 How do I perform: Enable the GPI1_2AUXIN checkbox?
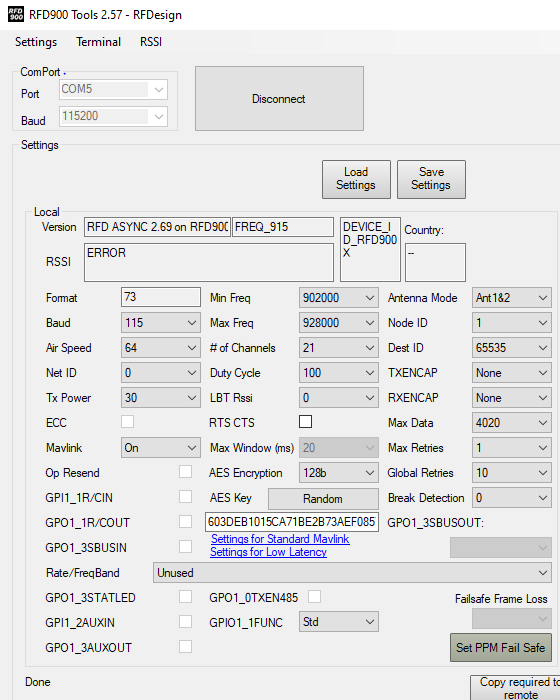pyautogui.click(x=185, y=621)
